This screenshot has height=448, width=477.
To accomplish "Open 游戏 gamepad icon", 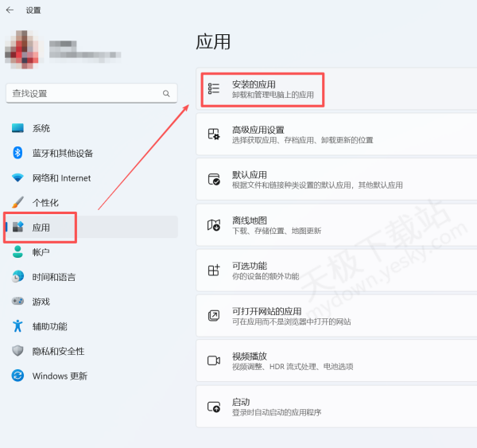I will tap(17, 302).
